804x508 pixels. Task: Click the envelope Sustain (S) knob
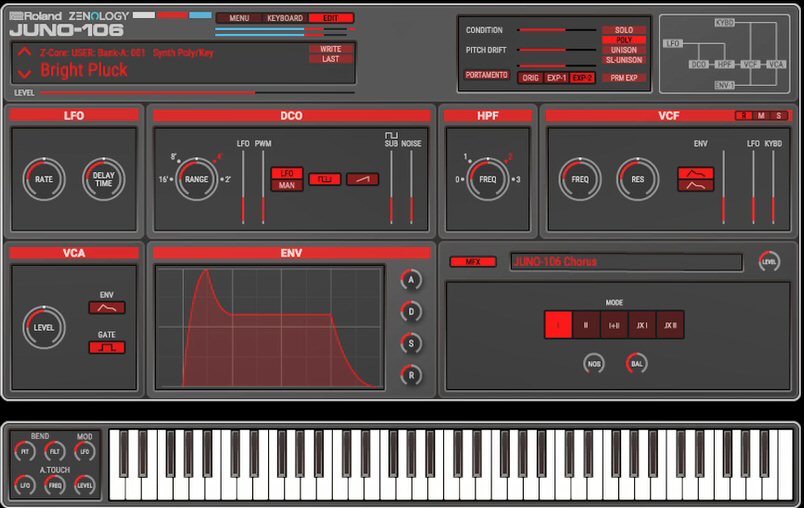tap(411, 343)
